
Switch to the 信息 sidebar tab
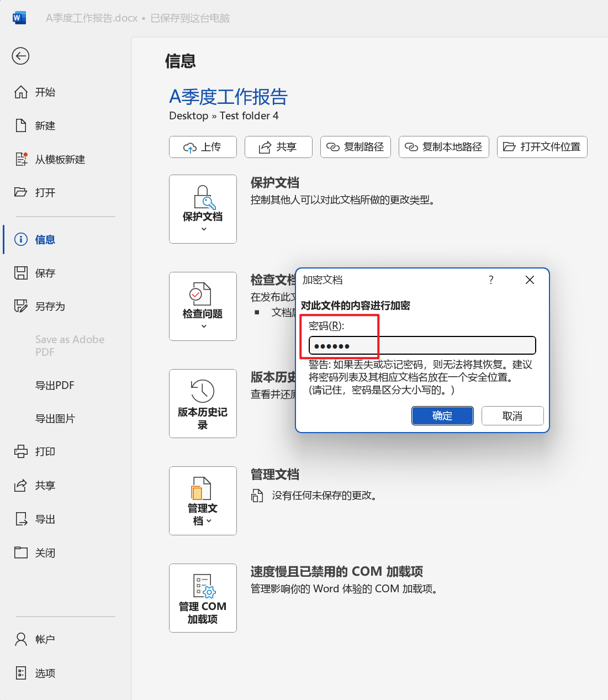pyautogui.click(x=44, y=239)
